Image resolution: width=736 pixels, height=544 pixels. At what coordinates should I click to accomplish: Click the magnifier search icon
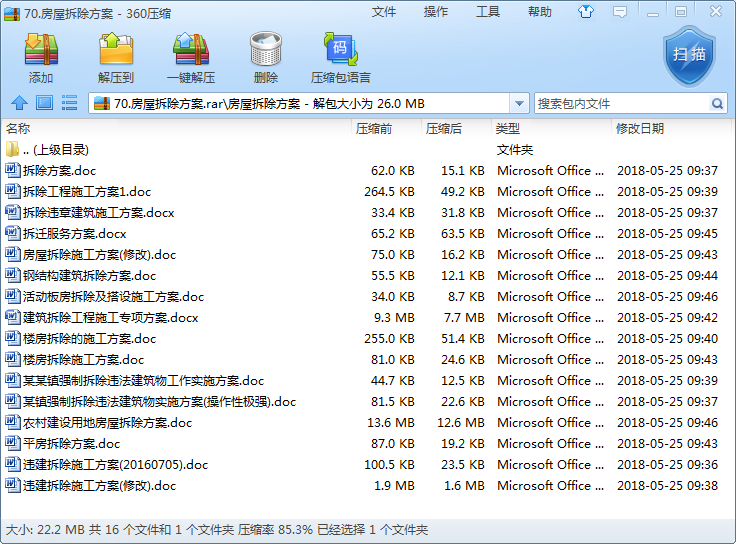(x=718, y=104)
